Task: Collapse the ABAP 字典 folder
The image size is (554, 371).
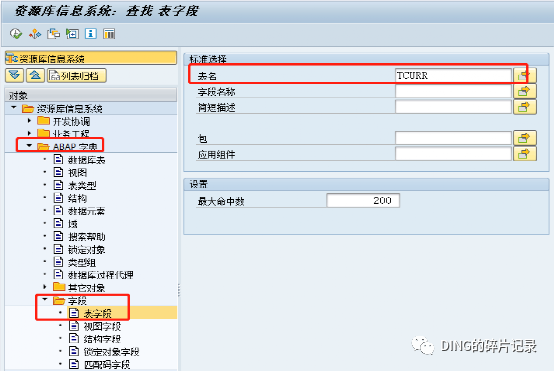Action: pos(29,146)
